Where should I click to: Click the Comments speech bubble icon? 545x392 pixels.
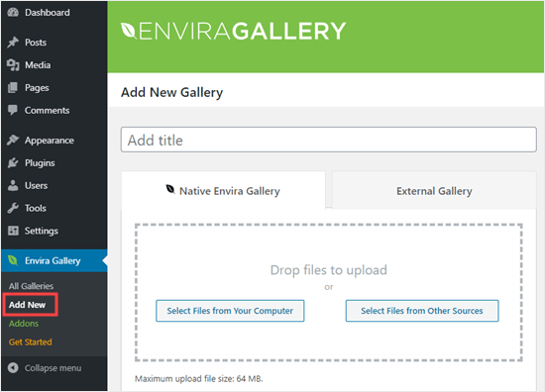pyautogui.click(x=13, y=111)
